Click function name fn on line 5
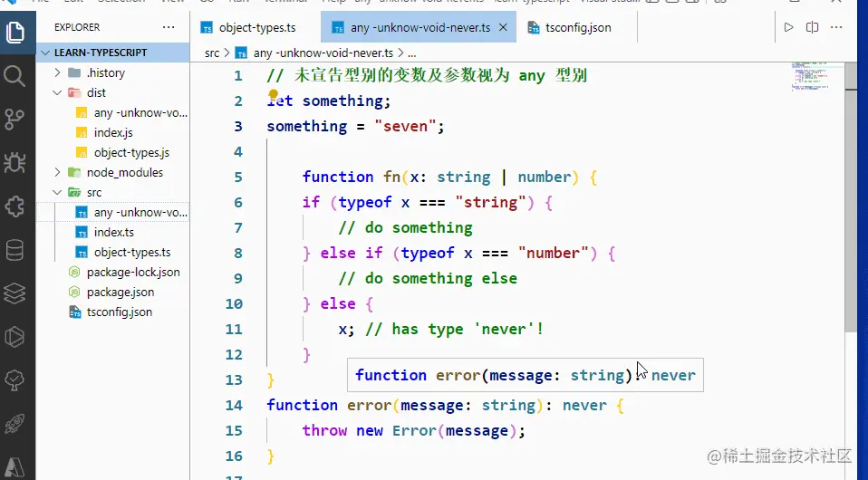Screen dimensions: 868x480 coord(392,178)
